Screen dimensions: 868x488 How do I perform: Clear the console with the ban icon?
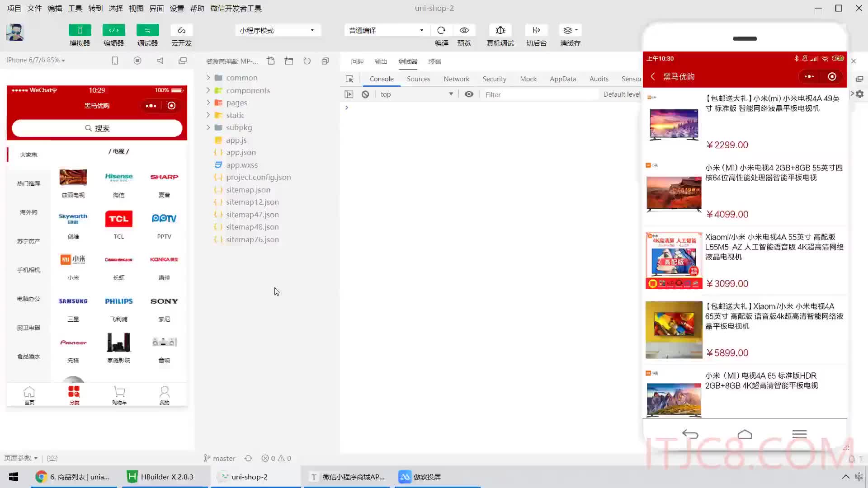(x=365, y=94)
